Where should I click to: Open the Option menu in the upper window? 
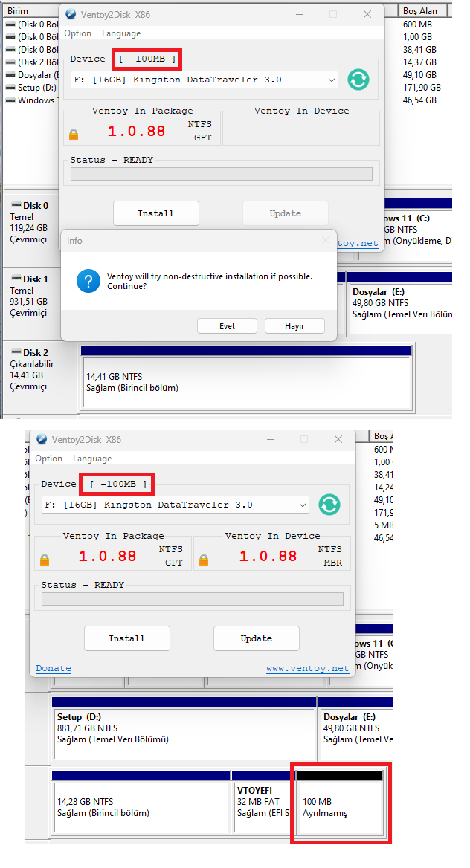click(77, 33)
